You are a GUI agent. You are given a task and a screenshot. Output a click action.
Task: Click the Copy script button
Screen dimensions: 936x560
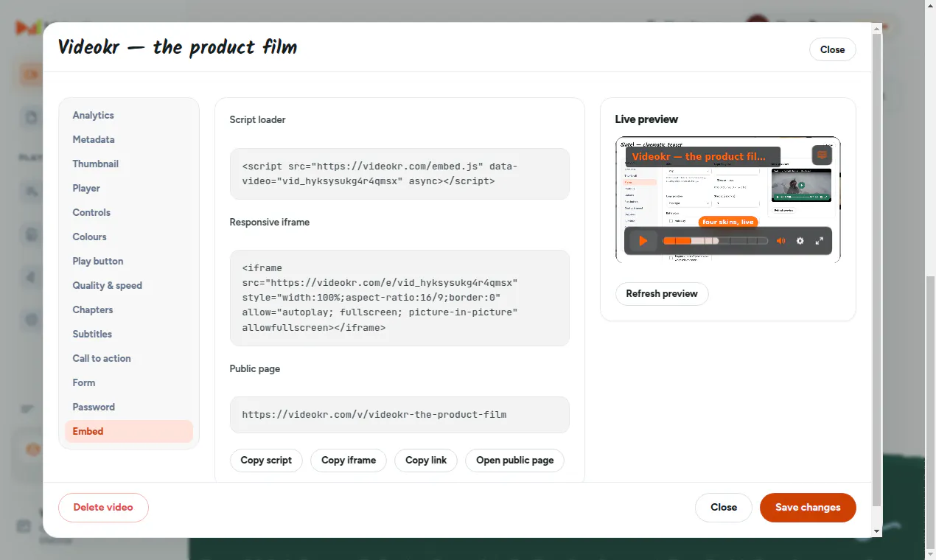[266, 460]
